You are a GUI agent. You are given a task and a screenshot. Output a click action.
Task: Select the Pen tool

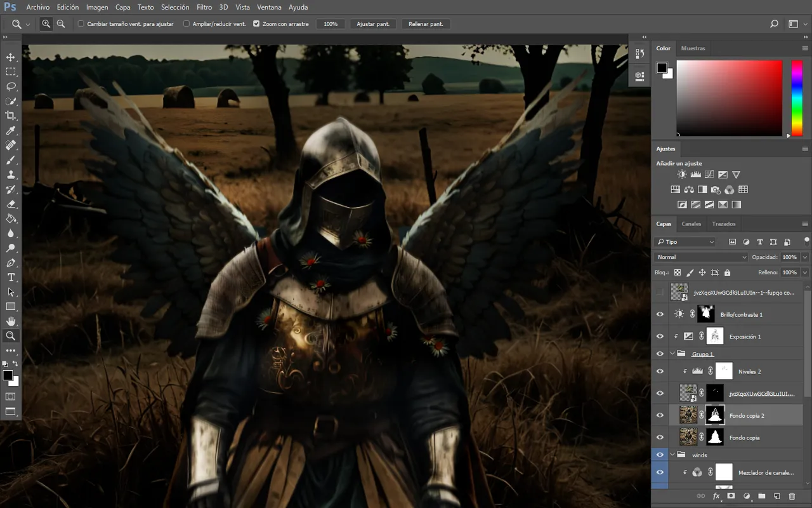pos(11,263)
